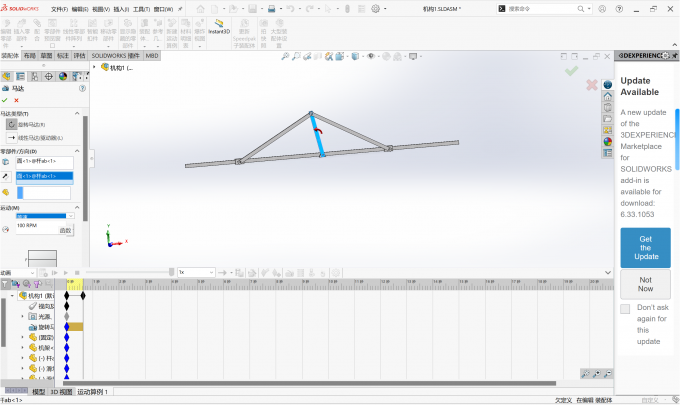The height and width of the screenshot is (405, 680).
Task: Expand the 机架 component in motion tree
Action: pyautogui.click(x=23, y=348)
